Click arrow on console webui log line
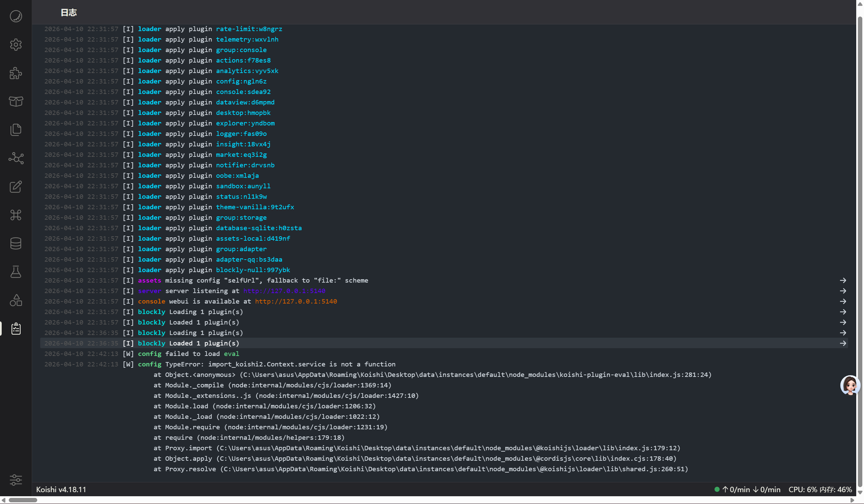The width and height of the screenshot is (864, 504). (843, 302)
